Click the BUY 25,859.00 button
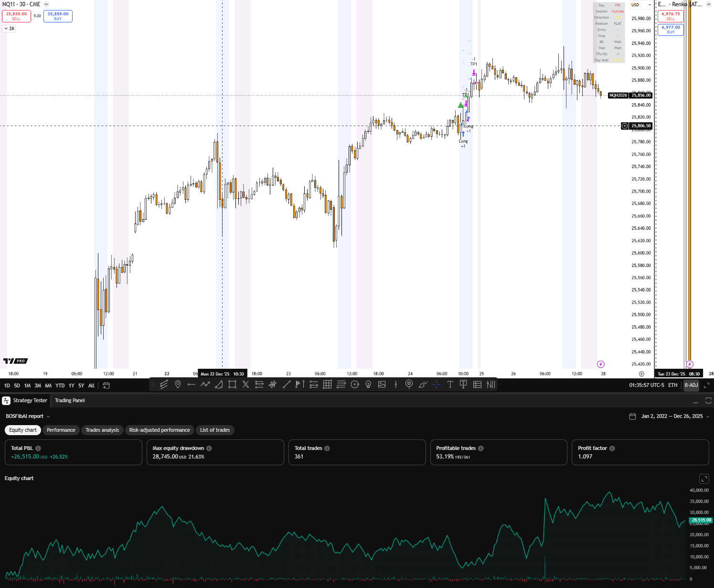 (x=58, y=16)
